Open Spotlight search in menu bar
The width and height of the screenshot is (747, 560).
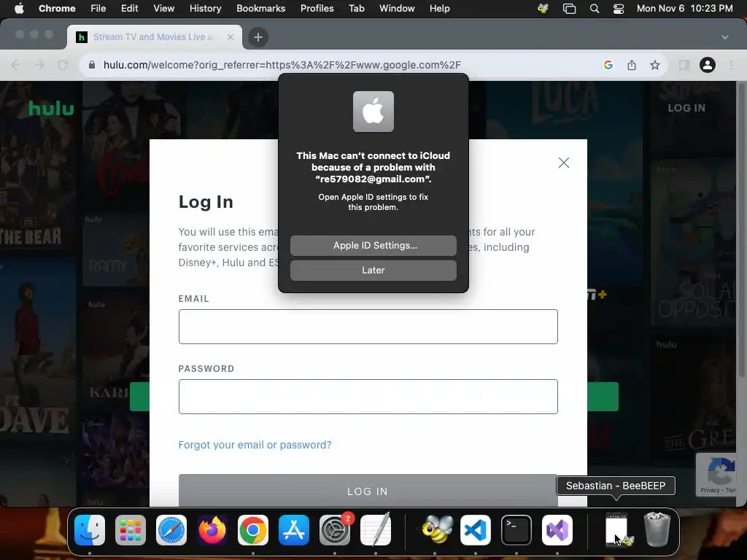click(594, 9)
